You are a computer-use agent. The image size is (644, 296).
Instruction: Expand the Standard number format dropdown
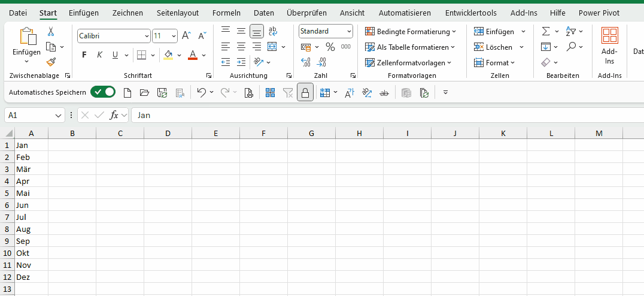[349, 31]
